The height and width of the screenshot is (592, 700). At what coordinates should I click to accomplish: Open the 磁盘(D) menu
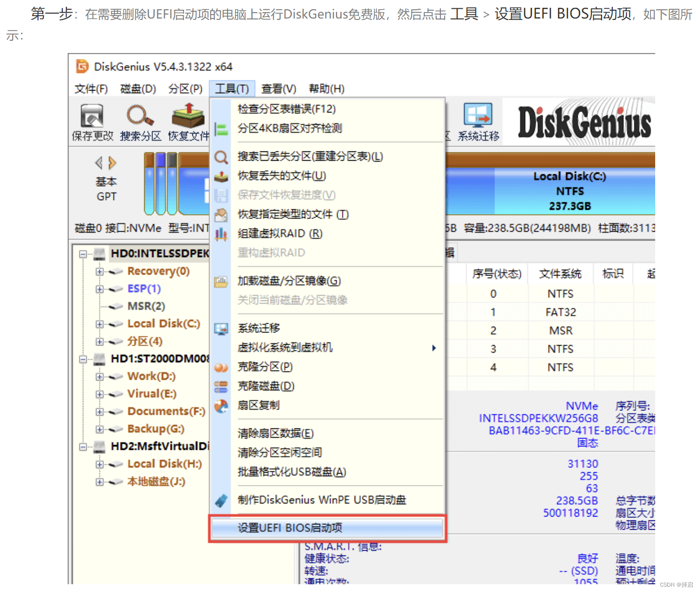coord(138,89)
